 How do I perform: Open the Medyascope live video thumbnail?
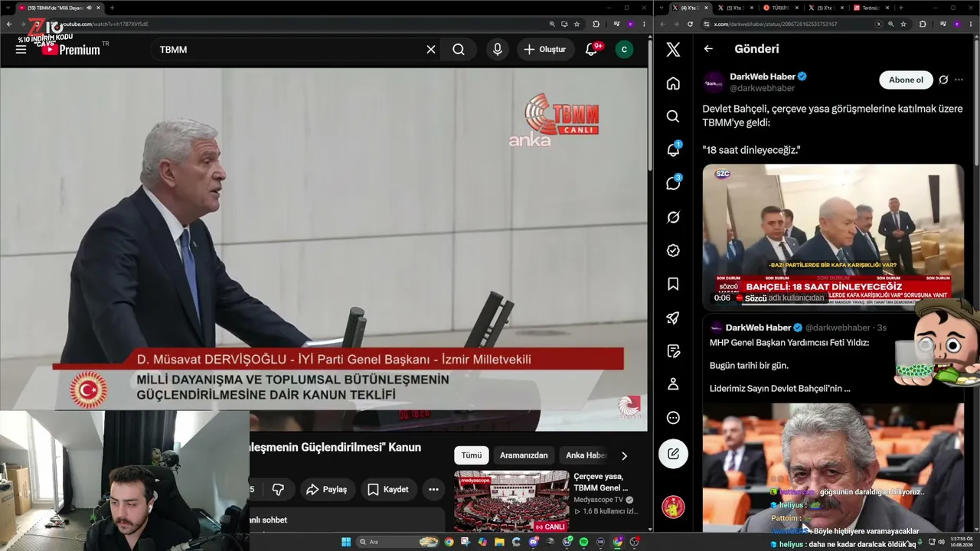pyautogui.click(x=511, y=501)
